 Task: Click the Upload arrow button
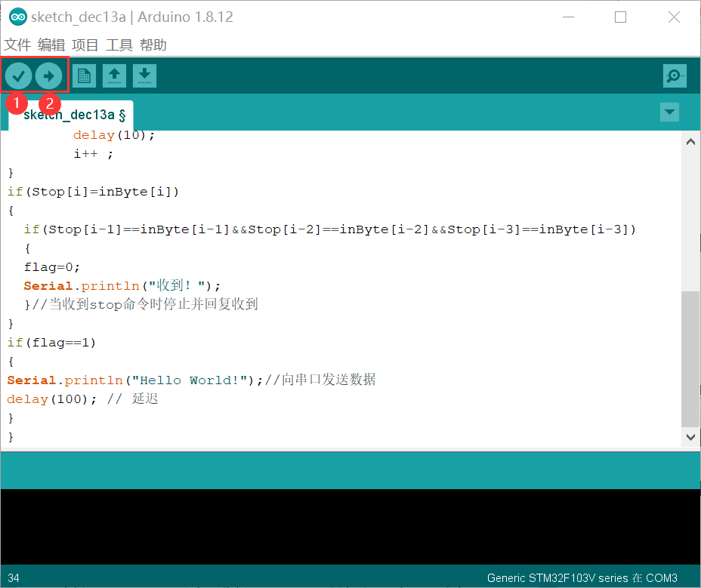[49, 76]
